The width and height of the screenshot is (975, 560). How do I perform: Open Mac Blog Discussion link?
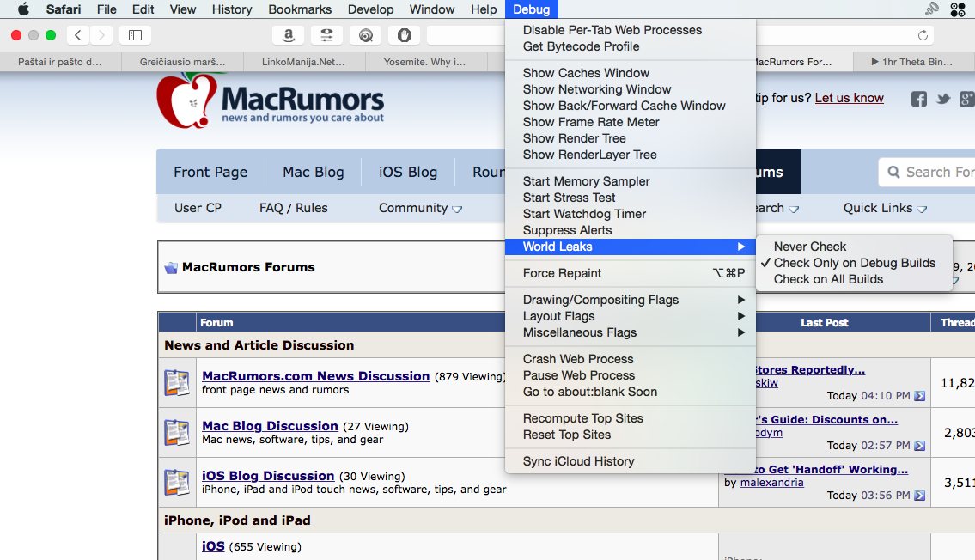point(270,426)
